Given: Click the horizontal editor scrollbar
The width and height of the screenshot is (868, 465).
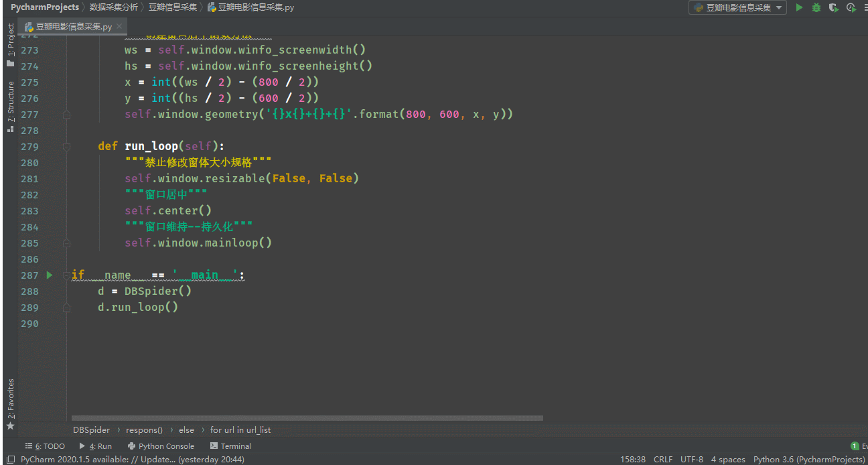Looking at the screenshot, I should (307, 418).
